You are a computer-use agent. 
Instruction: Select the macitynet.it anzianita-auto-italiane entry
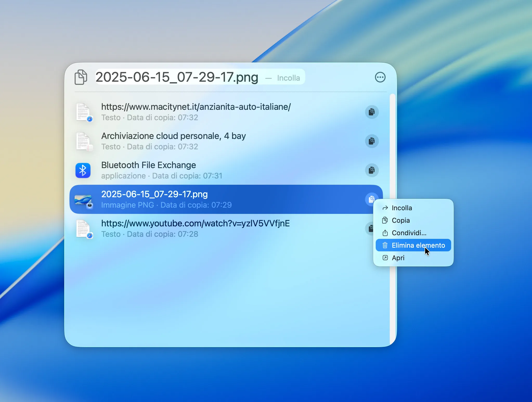pos(196,112)
